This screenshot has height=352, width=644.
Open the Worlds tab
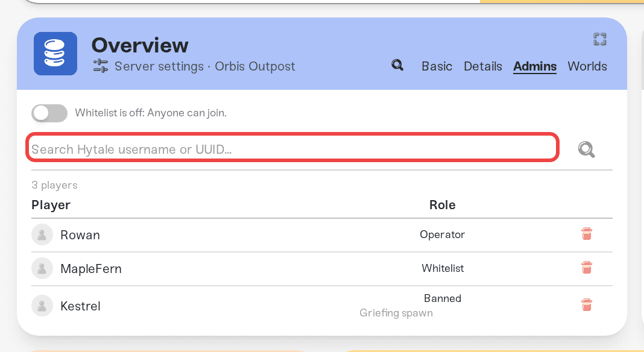(x=587, y=66)
